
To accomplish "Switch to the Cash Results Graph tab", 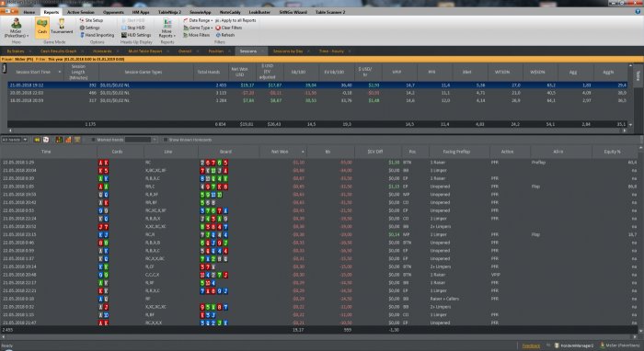I will (58, 51).
